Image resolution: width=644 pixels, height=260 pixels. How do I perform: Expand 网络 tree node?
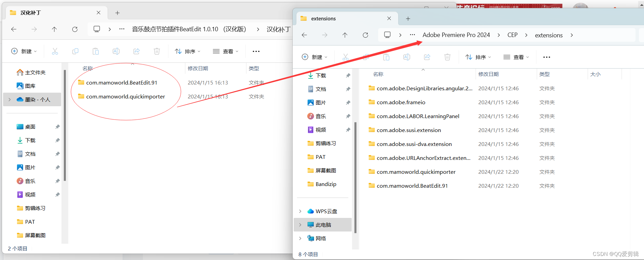point(300,238)
